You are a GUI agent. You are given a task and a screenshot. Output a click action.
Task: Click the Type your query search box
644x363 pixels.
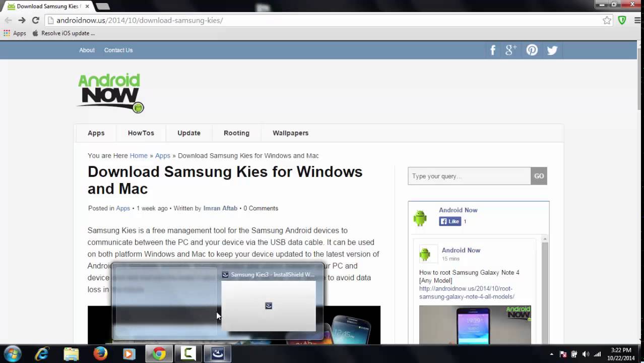click(x=469, y=176)
